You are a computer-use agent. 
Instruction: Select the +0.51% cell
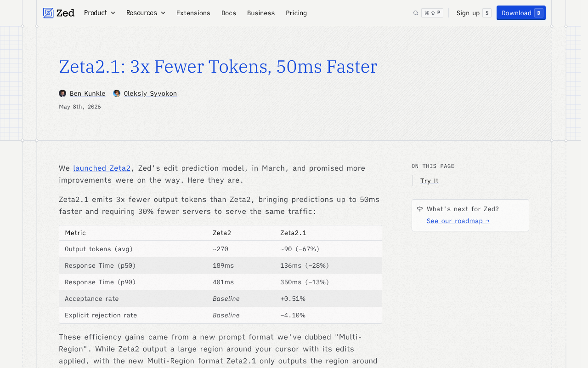tap(328, 299)
